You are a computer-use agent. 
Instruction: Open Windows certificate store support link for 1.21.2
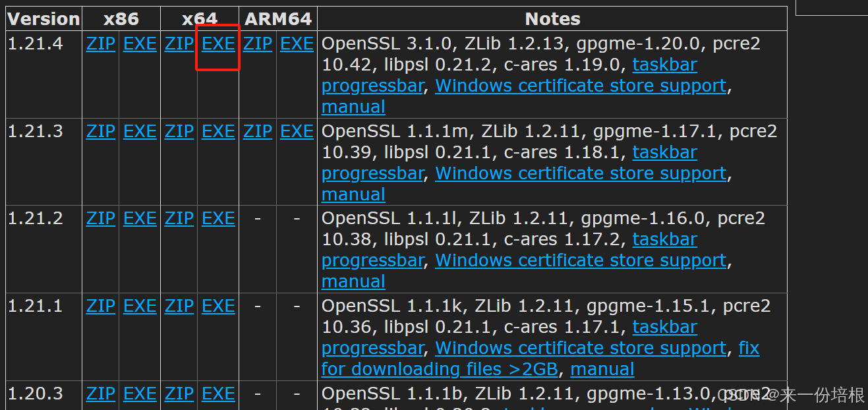point(581,261)
